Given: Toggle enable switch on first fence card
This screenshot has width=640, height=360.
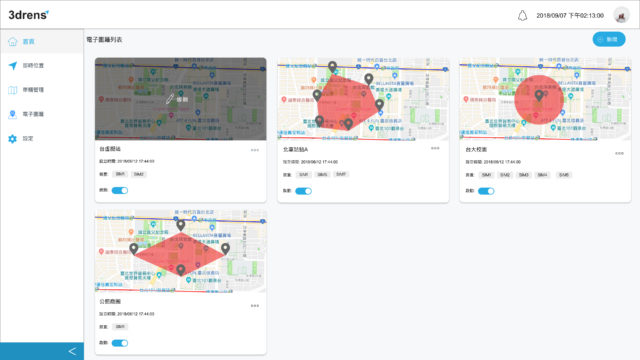Looking at the screenshot, I should point(120,190).
